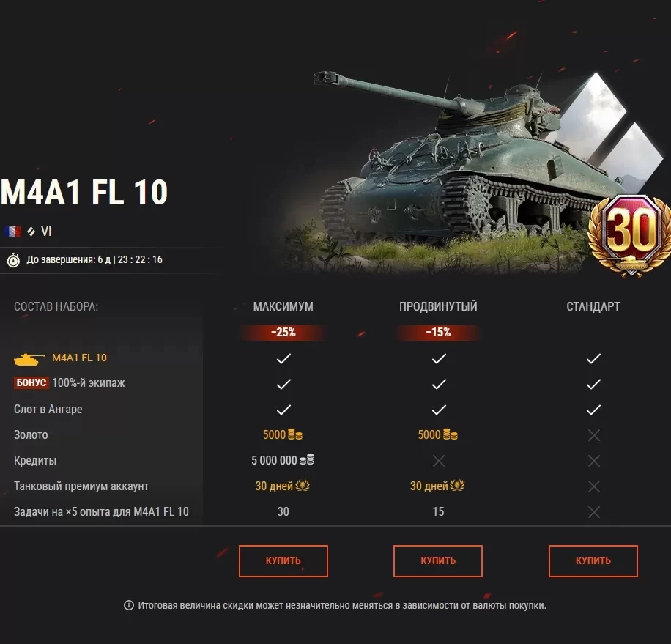
Task: Click the gold cross mark in the Стандарт column
Action: tap(593, 434)
